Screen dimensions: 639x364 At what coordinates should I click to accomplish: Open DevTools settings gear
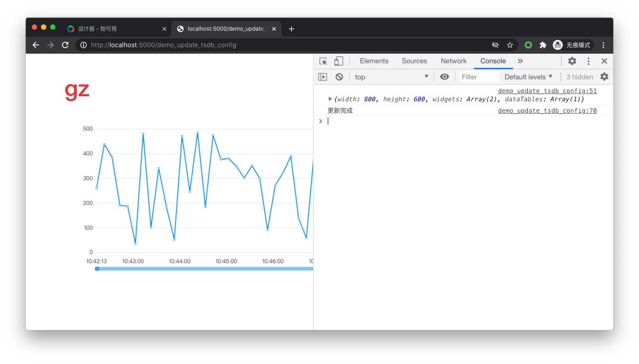pos(572,61)
